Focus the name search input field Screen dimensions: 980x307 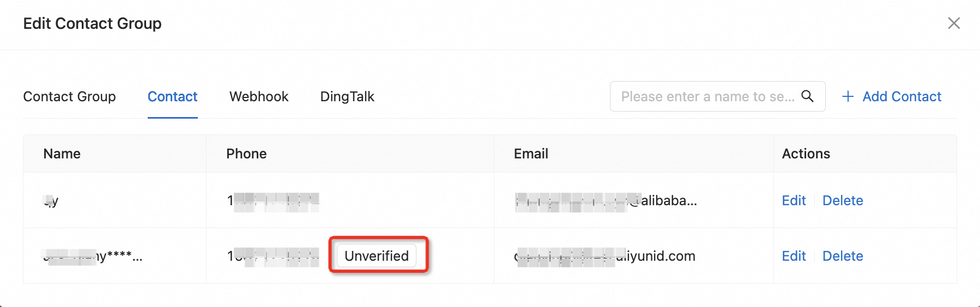coord(707,96)
